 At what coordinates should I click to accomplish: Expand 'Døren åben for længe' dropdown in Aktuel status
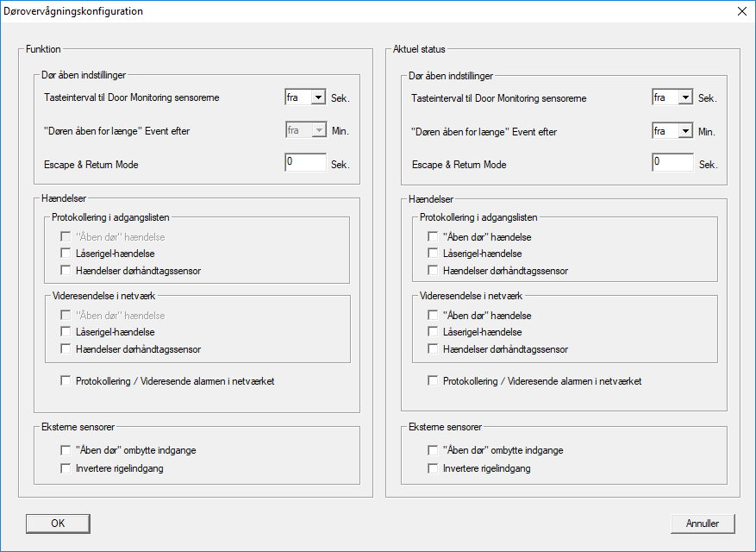[685, 131]
